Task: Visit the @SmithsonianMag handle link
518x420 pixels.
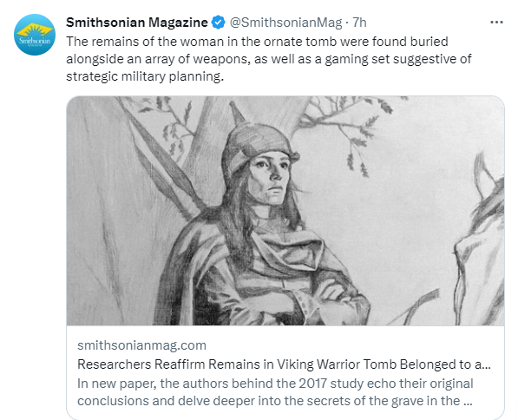Action: tap(285, 23)
